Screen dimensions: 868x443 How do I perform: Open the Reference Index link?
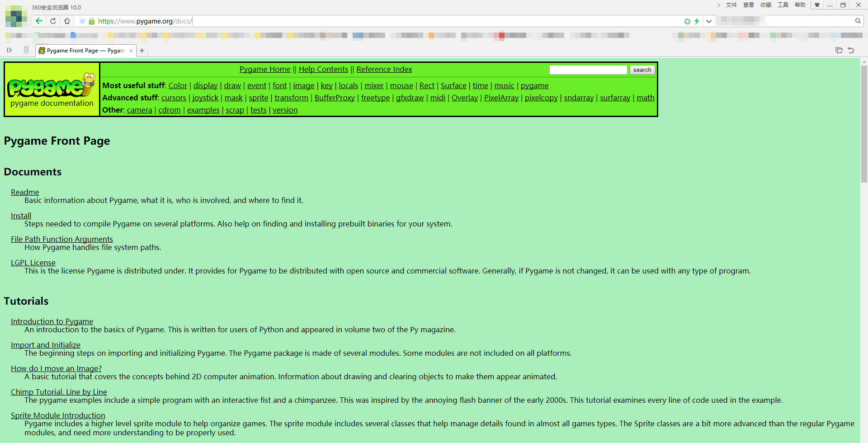(384, 69)
